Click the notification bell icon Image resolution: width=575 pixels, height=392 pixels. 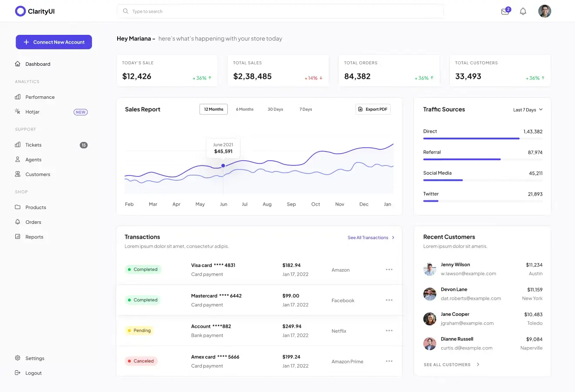coord(523,11)
